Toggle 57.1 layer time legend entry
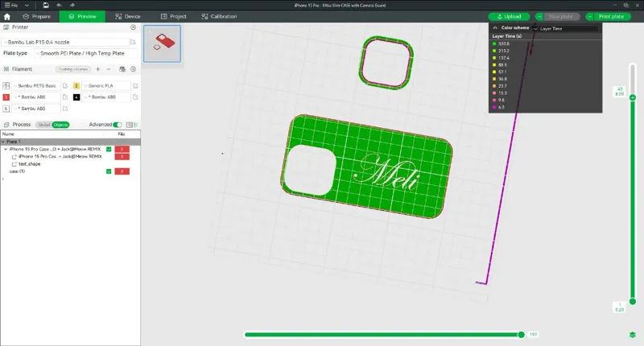Viewport: 644px width, 346px height. 499,72
